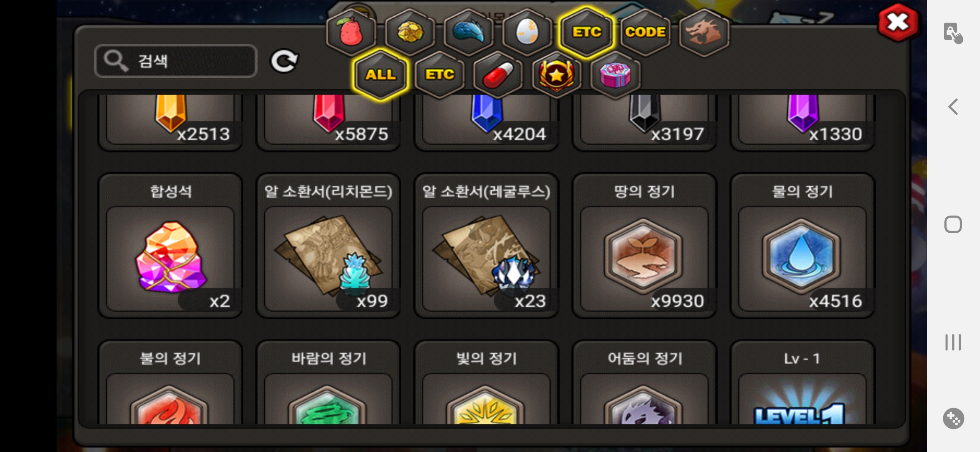Filter by the pink gift box icon

click(x=615, y=75)
